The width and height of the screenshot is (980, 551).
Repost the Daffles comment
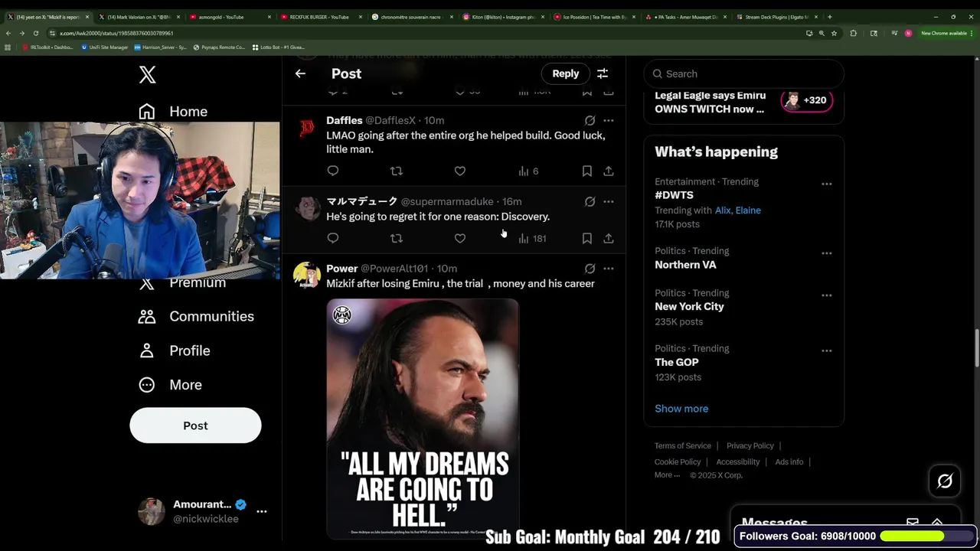[x=396, y=171]
